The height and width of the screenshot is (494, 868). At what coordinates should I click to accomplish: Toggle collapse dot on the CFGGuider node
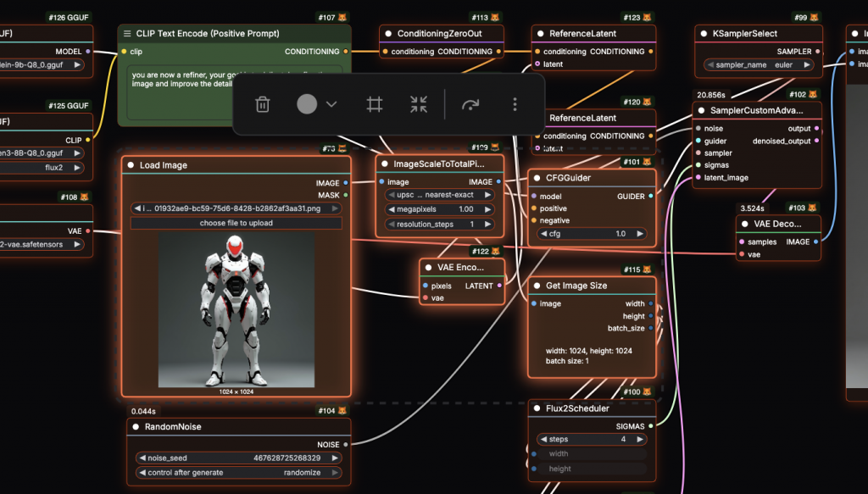(x=538, y=178)
